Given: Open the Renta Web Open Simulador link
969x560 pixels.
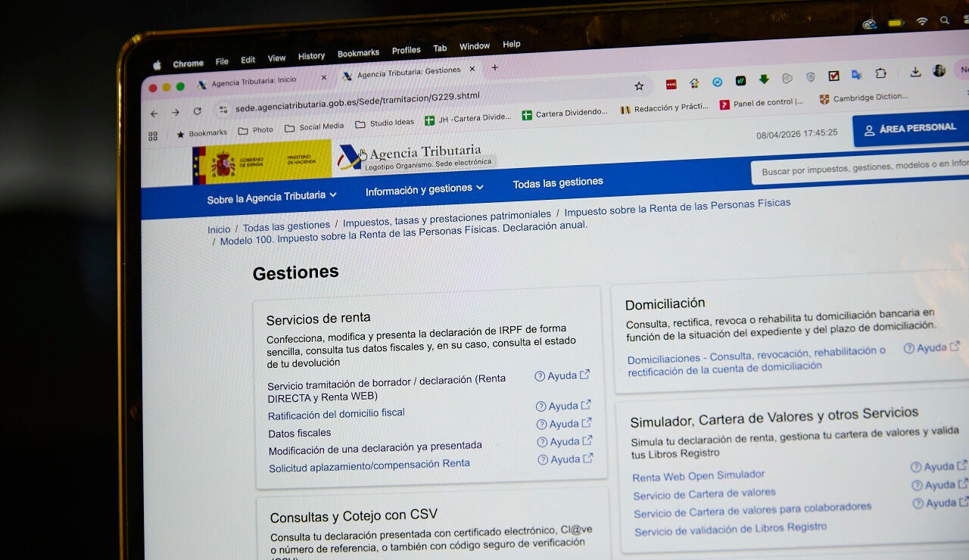Looking at the screenshot, I should pyautogui.click(x=697, y=475).
